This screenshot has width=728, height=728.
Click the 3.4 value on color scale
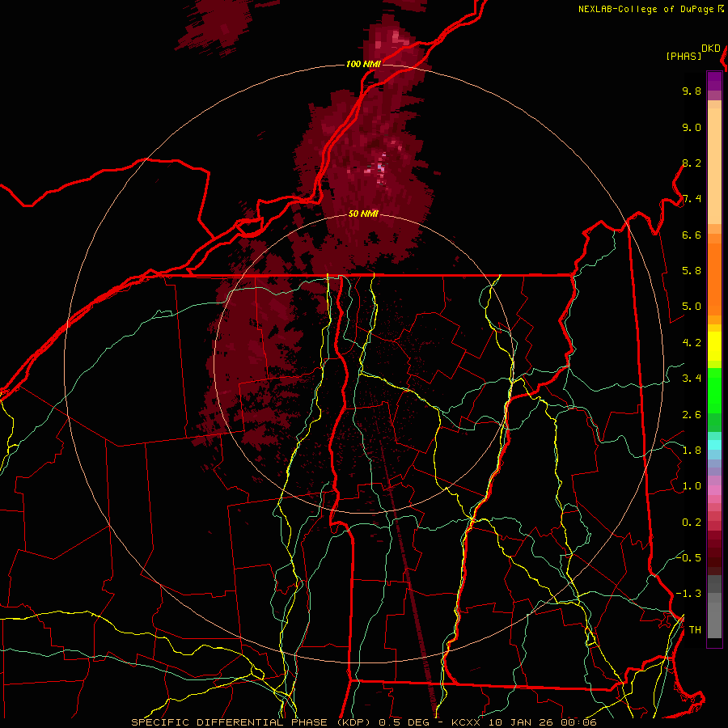[x=692, y=379]
